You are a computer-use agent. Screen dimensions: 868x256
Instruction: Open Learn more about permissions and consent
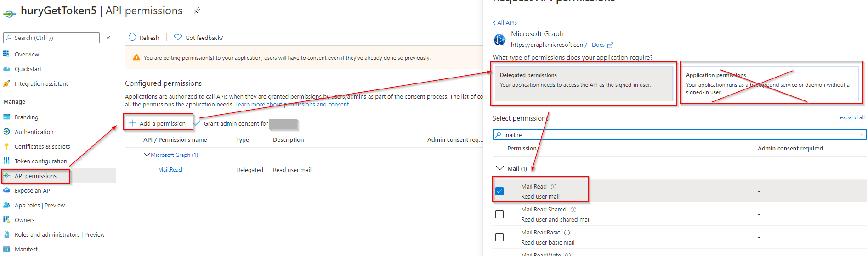coord(292,105)
